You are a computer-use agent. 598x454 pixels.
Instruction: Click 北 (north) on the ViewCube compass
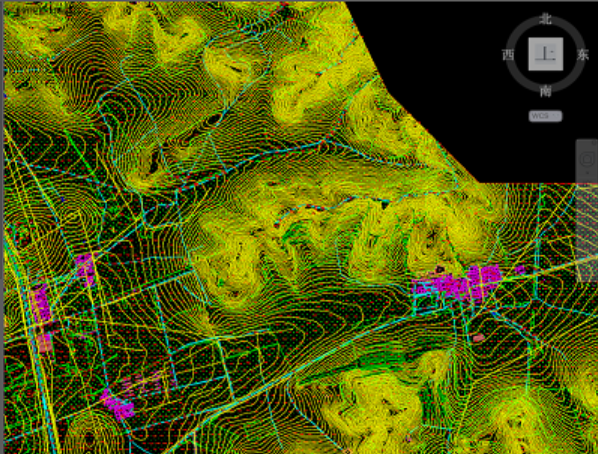pyautogui.click(x=545, y=19)
